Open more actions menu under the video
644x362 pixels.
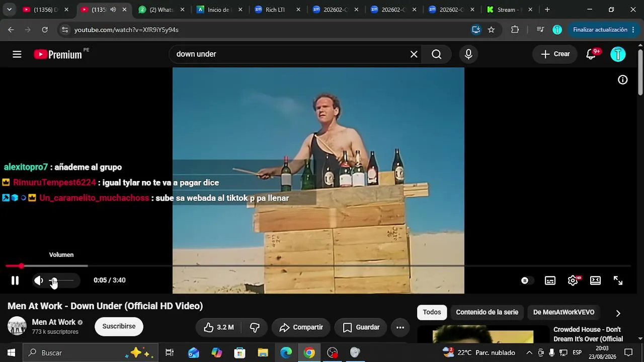(400, 327)
